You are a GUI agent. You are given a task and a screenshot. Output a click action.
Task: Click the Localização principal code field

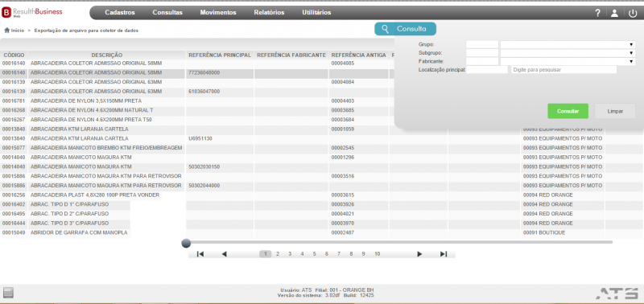[x=487, y=70]
